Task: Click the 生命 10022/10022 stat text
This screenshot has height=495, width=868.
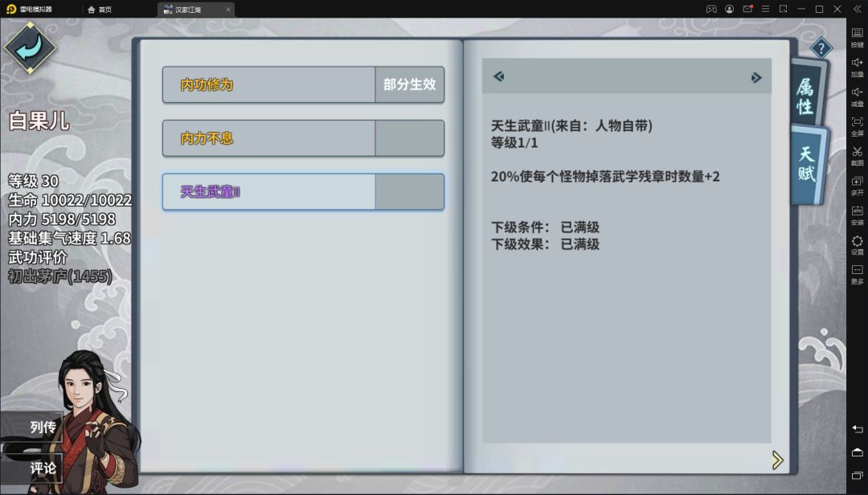Action: 70,200
